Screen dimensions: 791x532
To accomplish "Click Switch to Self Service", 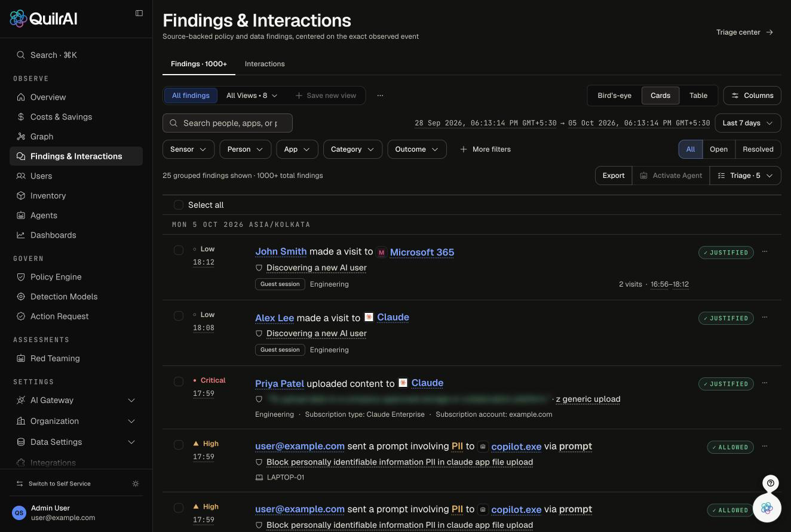I will [x=53, y=484].
